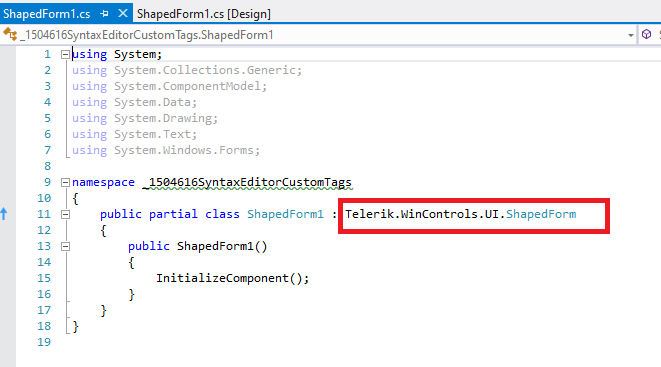Open the _1504616SyntaxEditorCustomTags.ShapedForm1 combo box
Viewport: 661px width, 367px height.
(320, 35)
